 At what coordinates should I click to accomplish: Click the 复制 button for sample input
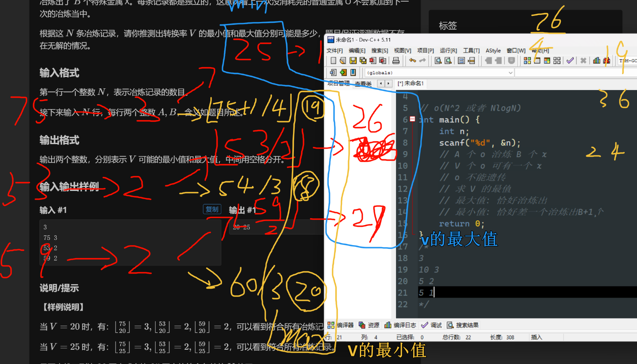point(212,209)
